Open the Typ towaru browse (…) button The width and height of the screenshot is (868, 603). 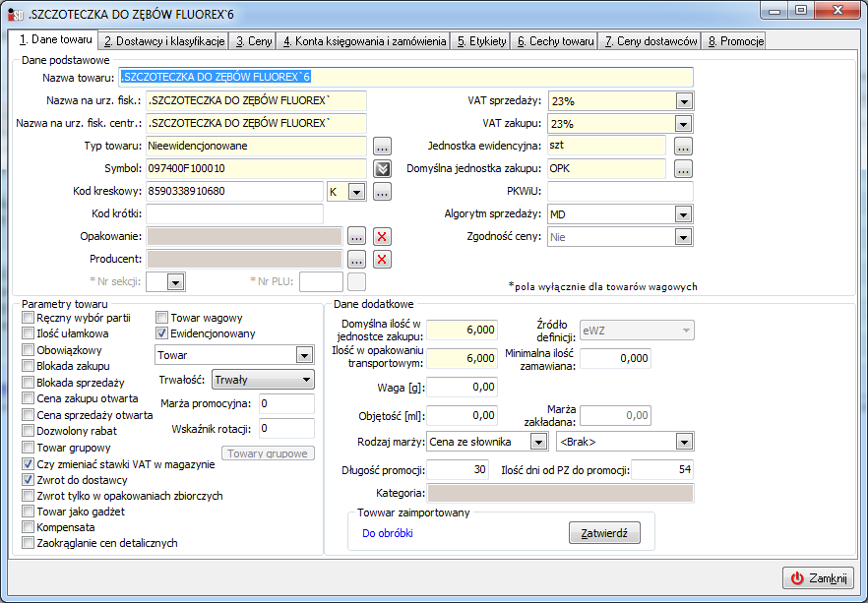(382, 146)
